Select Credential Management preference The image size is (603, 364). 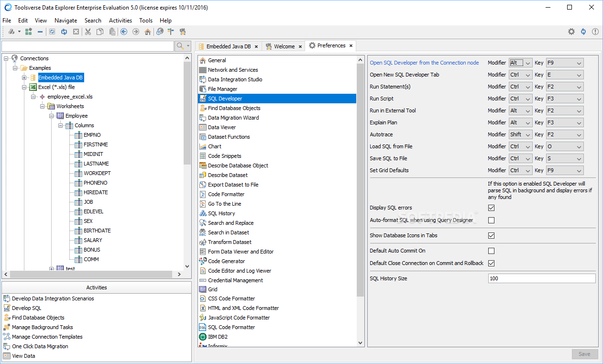(235, 280)
